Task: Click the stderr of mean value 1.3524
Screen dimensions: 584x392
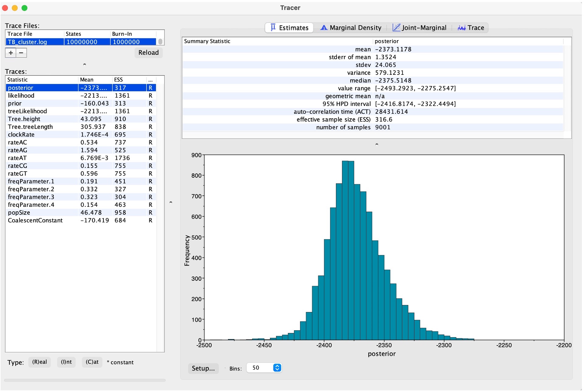Action: click(x=385, y=57)
